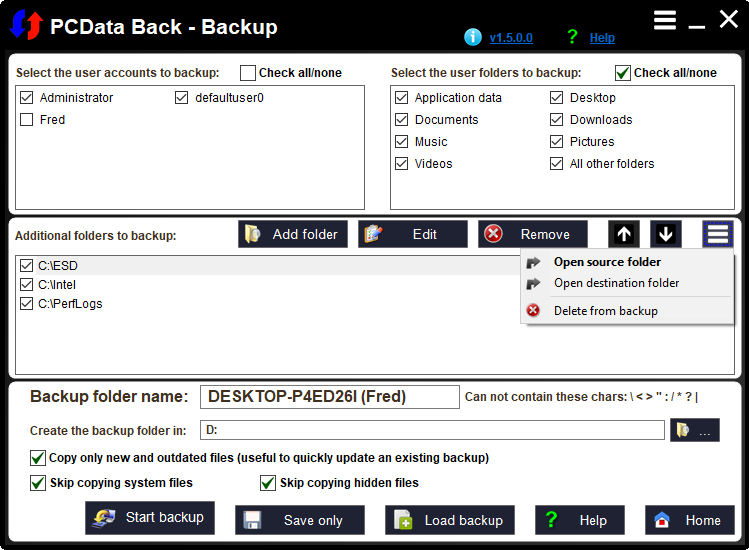
Task: Close the PCData Back window
Action: (x=729, y=20)
